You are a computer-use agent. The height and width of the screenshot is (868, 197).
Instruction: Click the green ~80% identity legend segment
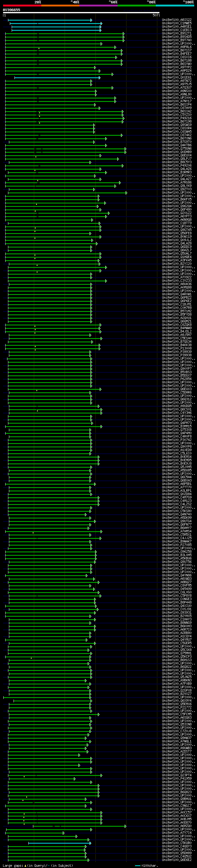coord(137,6)
